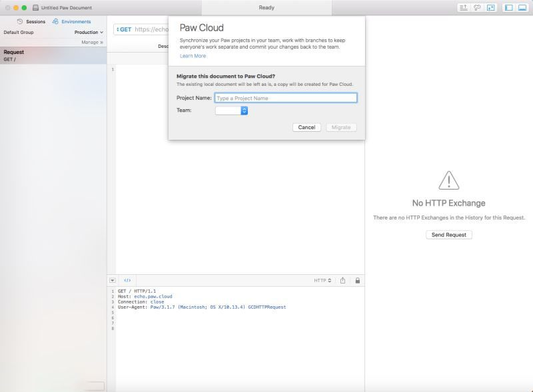The height and width of the screenshot is (392, 533).
Task: Click the 'Paw Cloud' dialog heading
Action: 202,28
